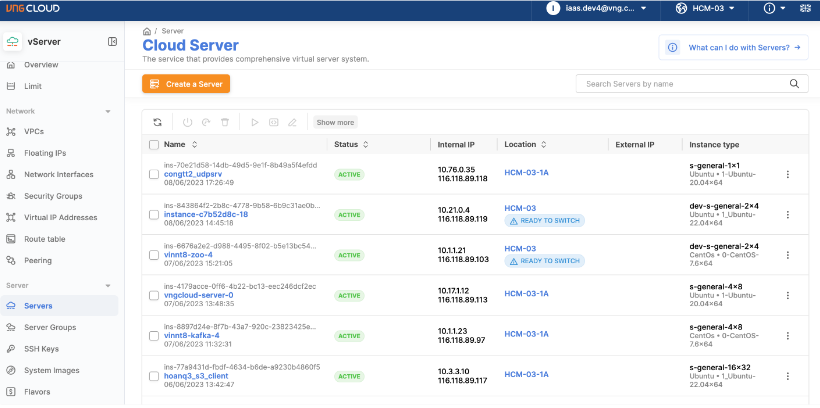
Task: Open the apps grid icon in header
Action: (805, 9)
